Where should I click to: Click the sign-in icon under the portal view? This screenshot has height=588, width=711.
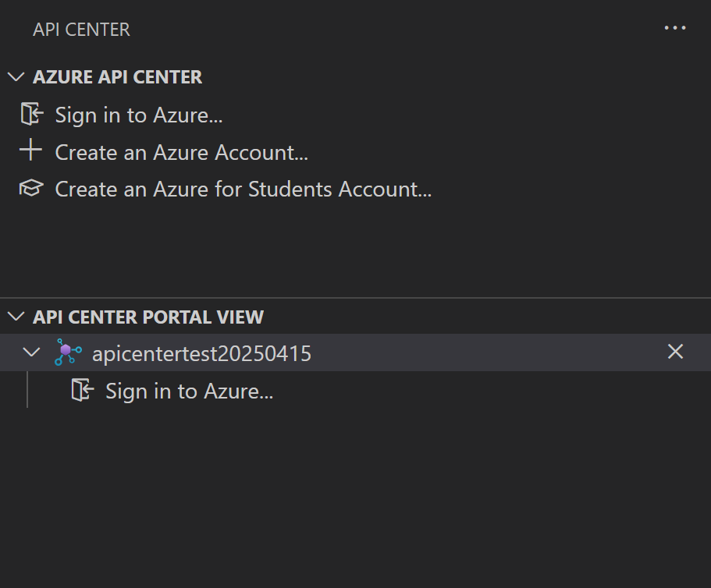[x=83, y=390]
